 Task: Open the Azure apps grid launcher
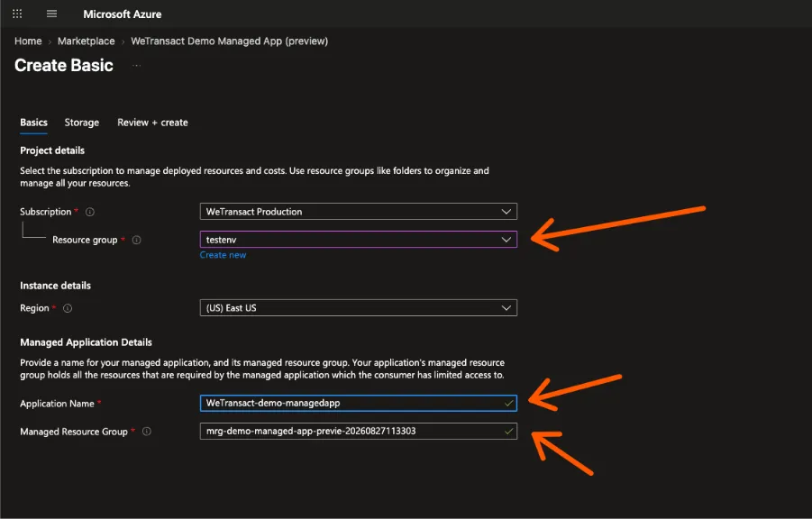coord(17,14)
